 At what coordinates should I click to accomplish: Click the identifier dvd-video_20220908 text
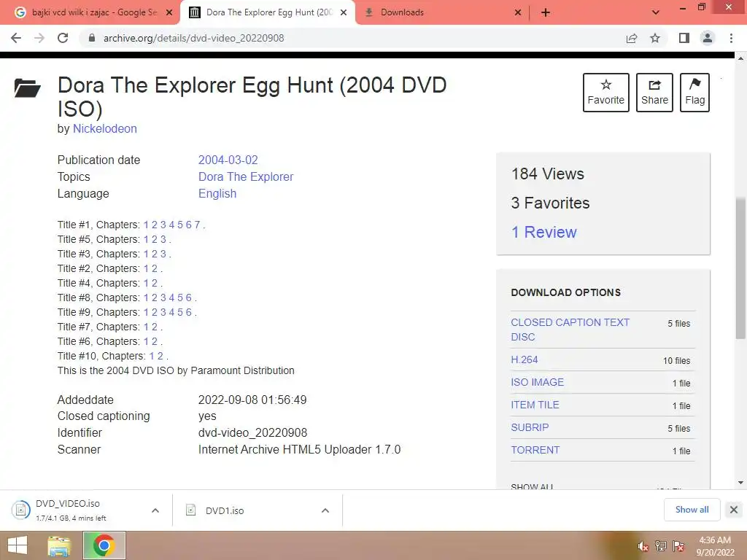click(x=253, y=433)
